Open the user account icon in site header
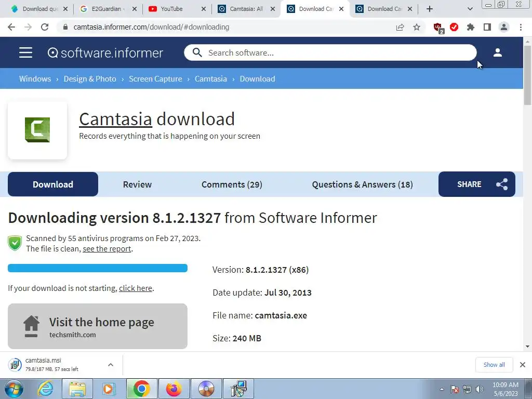532x399 pixels. [x=497, y=52]
